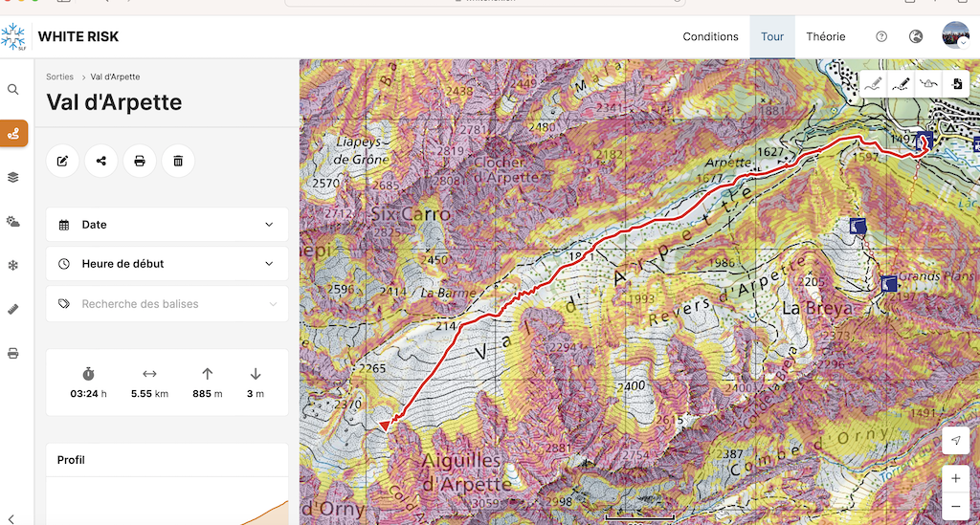Select the route tours sidebar icon
Viewport: 980px width, 525px height.
(13, 133)
